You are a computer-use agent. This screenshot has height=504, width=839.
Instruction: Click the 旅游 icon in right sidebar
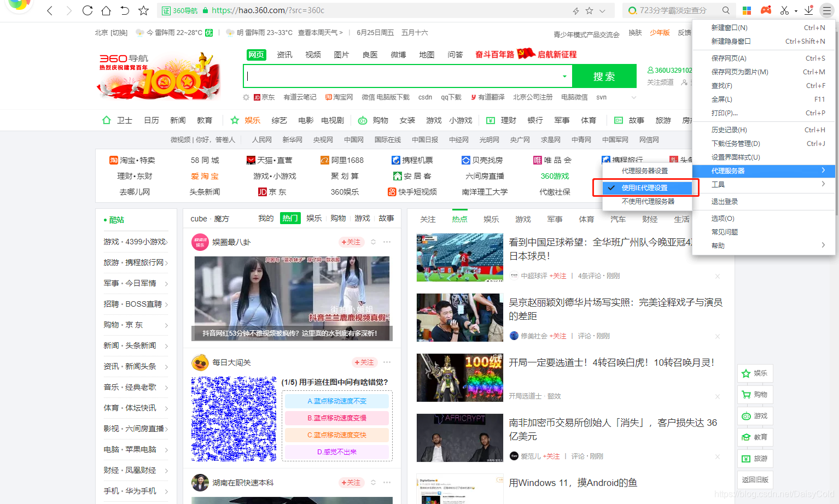coord(746,459)
